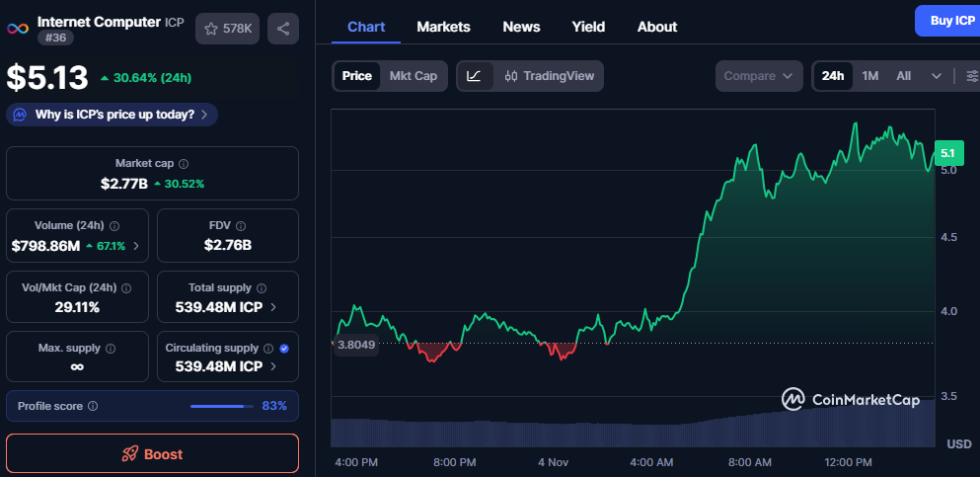Click the 4 Nov date axis label
The image size is (980, 477).
(x=553, y=462)
